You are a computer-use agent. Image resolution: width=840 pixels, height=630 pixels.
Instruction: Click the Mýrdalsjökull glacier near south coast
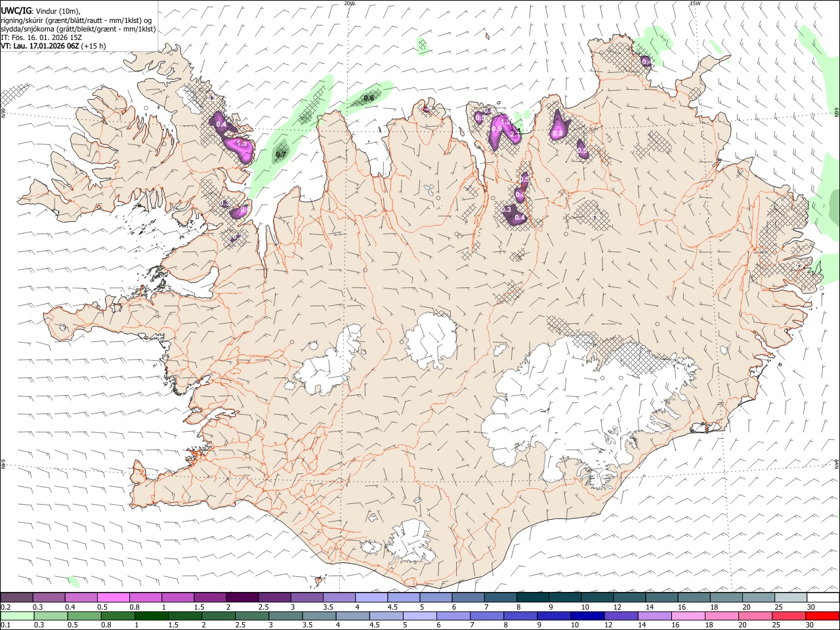(x=409, y=542)
